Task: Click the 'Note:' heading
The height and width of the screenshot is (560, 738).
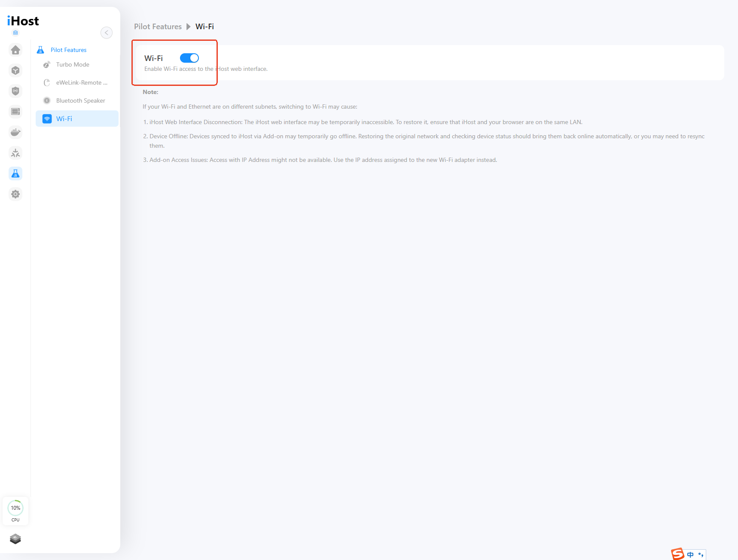Action: pyautogui.click(x=150, y=92)
